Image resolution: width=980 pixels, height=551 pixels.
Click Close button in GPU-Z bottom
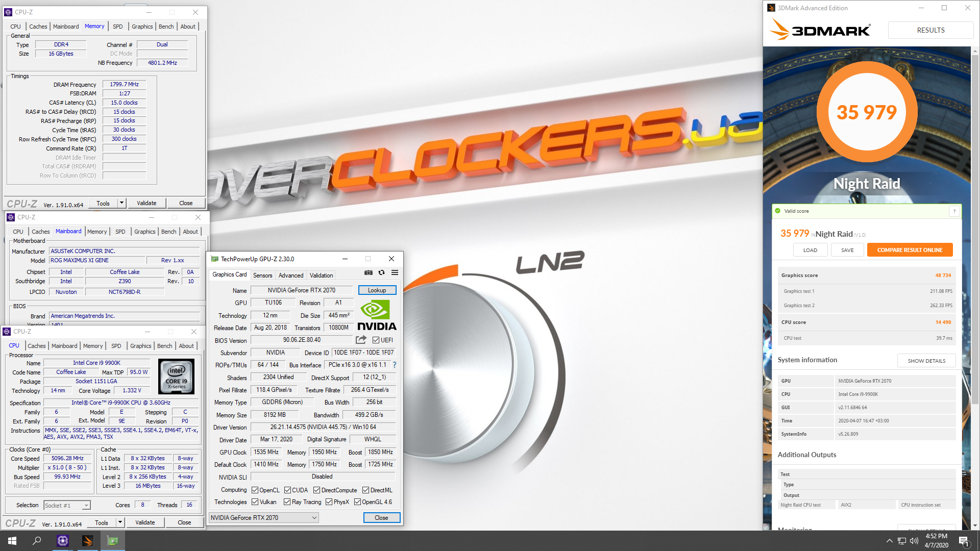(x=381, y=517)
